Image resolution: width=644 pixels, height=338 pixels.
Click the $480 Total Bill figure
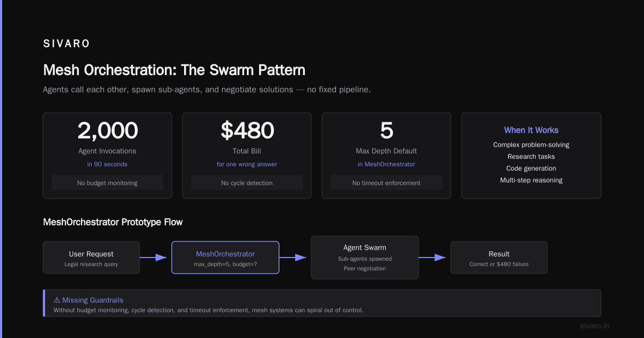[x=247, y=131]
